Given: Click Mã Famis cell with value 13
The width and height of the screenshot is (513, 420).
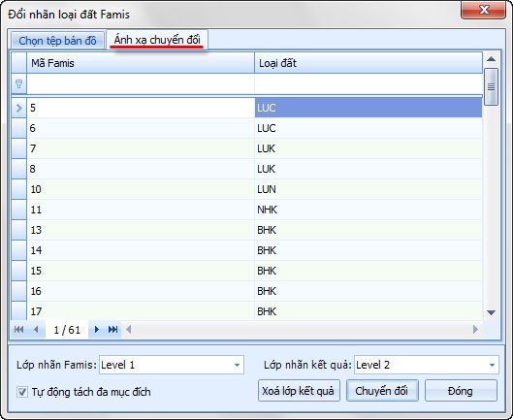Looking at the screenshot, I should point(141,230).
